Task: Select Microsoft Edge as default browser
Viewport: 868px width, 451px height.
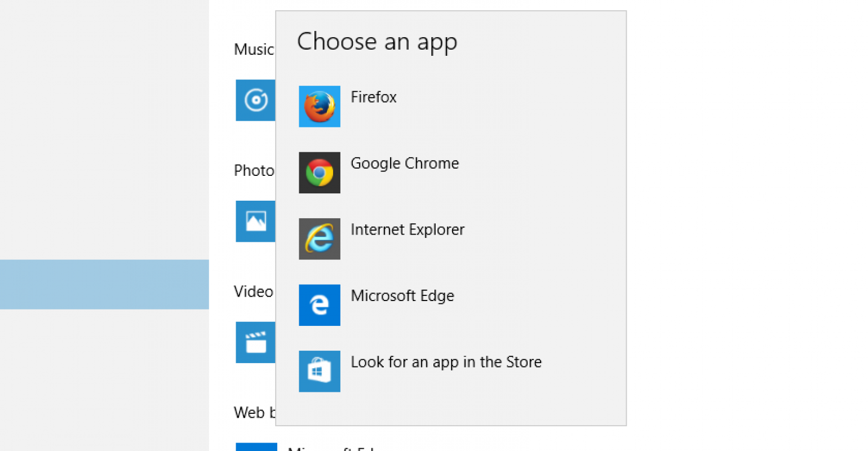Action: (402, 295)
